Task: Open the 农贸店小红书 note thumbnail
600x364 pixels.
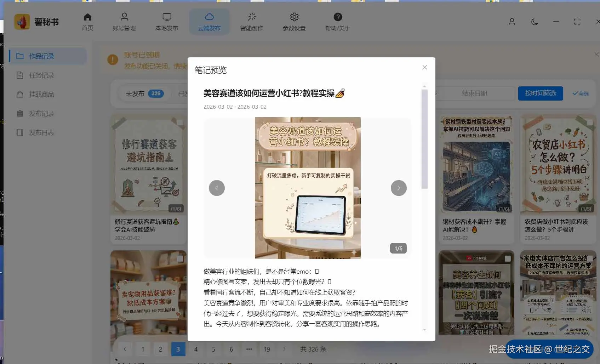Action: pos(558,165)
